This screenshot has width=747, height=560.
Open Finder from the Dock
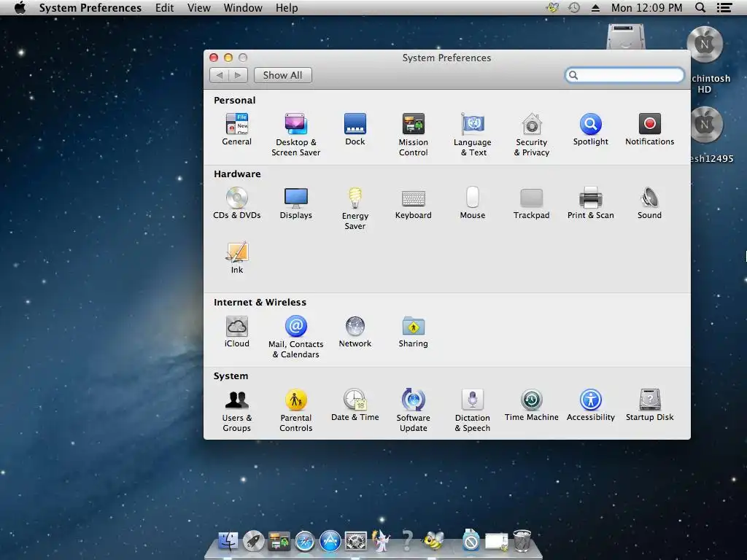click(x=228, y=542)
